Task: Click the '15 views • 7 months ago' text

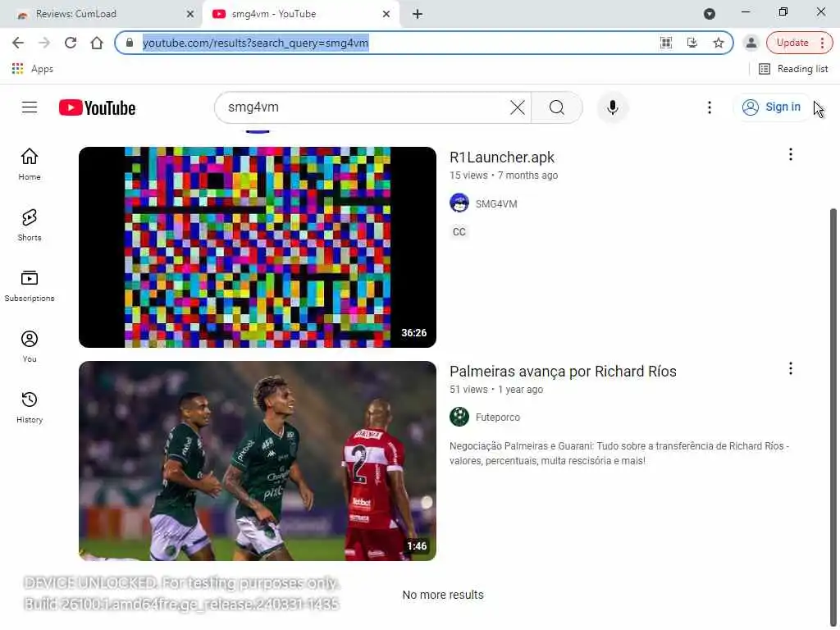Action: click(504, 176)
